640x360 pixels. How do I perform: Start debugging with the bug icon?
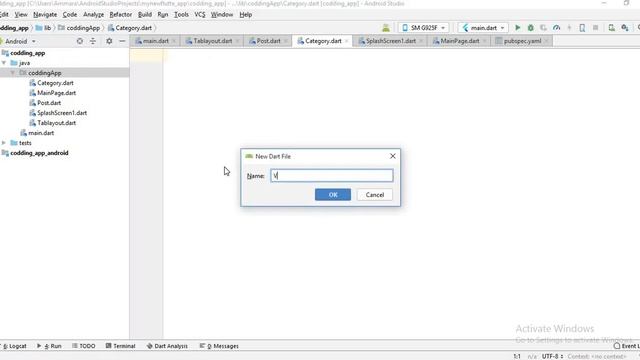pos(531,28)
